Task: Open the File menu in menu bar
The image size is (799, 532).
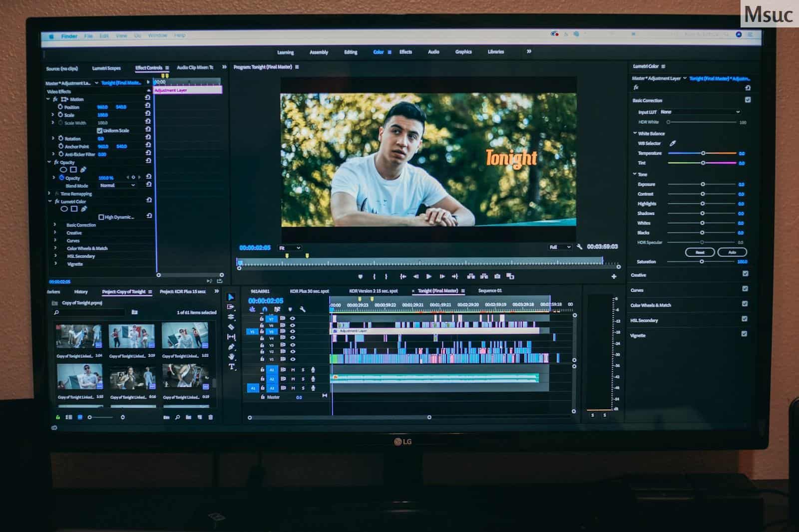Action: pos(88,36)
